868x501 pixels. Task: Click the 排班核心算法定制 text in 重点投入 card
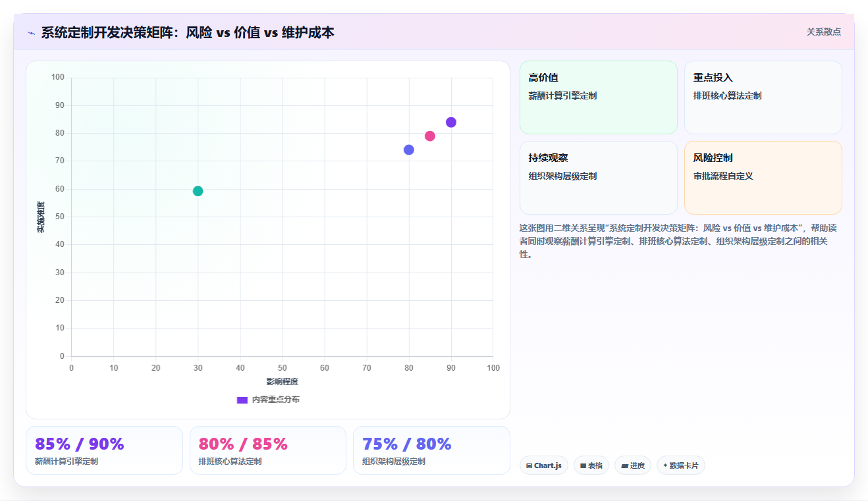(x=727, y=95)
